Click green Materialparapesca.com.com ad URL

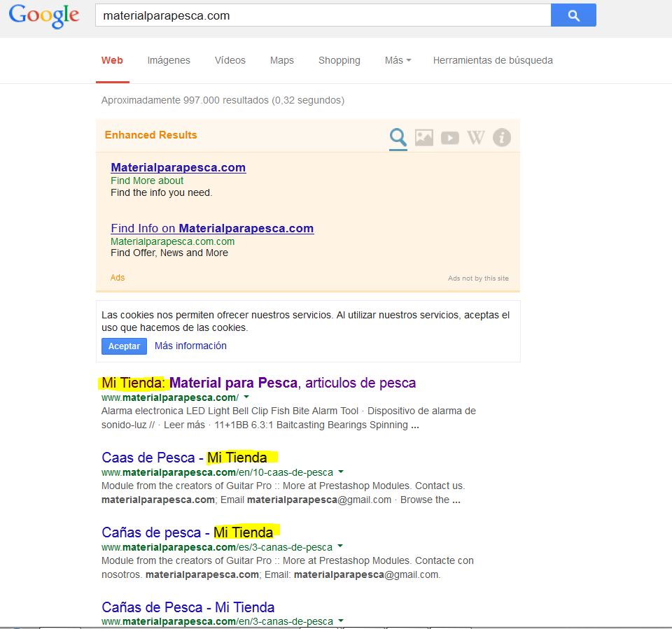coord(173,241)
